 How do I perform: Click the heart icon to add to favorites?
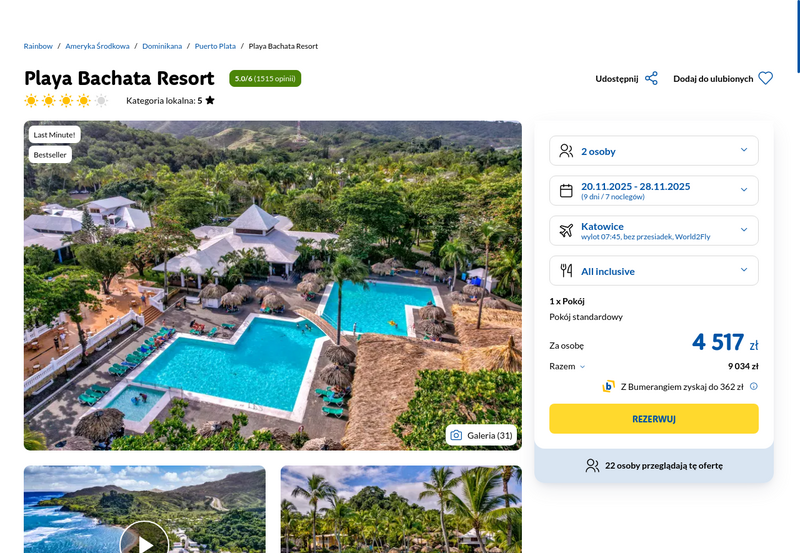click(765, 78)
